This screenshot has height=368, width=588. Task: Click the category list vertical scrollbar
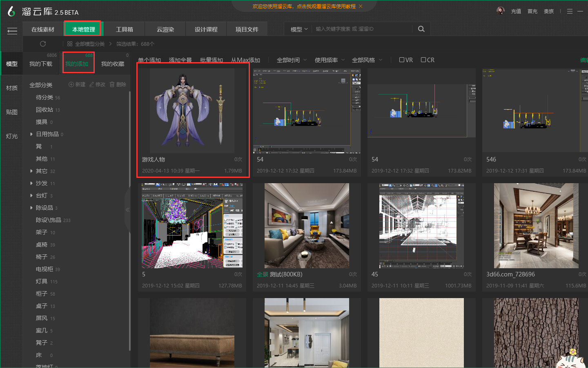130,221
